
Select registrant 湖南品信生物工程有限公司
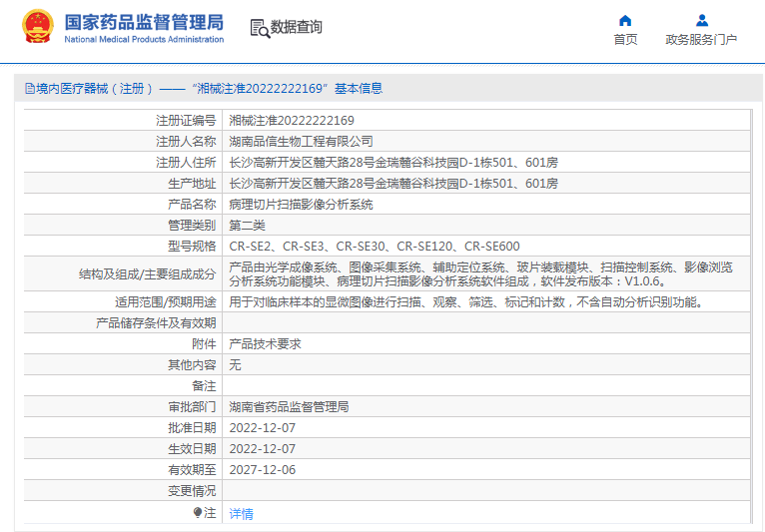pyautogui.click(x=301, y=142)
